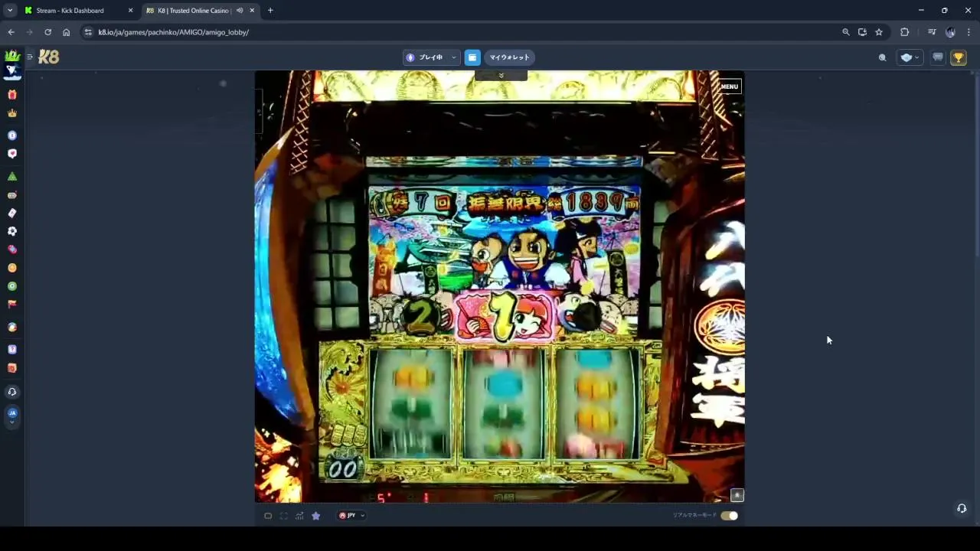Click the K8 logo in the header

[48, 57]
